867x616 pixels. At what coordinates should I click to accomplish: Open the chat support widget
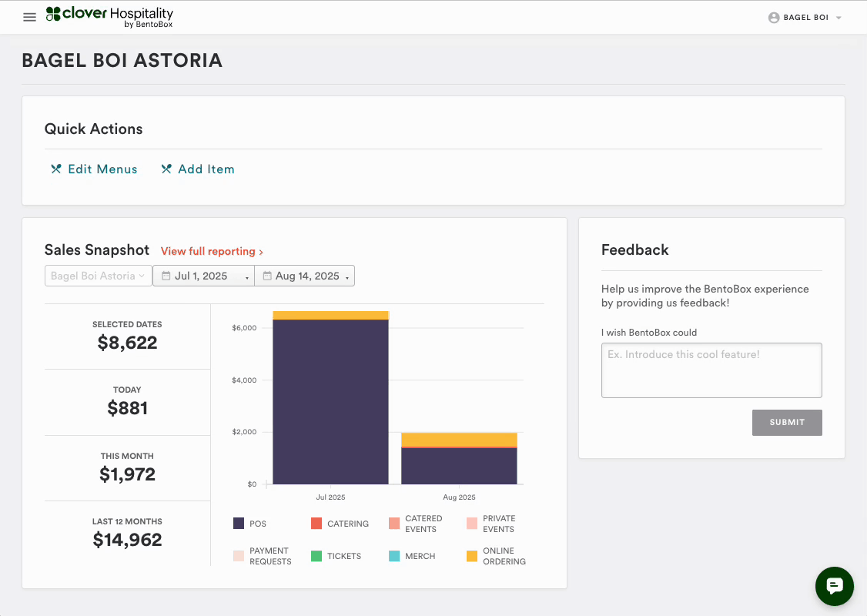coord(835,586)
